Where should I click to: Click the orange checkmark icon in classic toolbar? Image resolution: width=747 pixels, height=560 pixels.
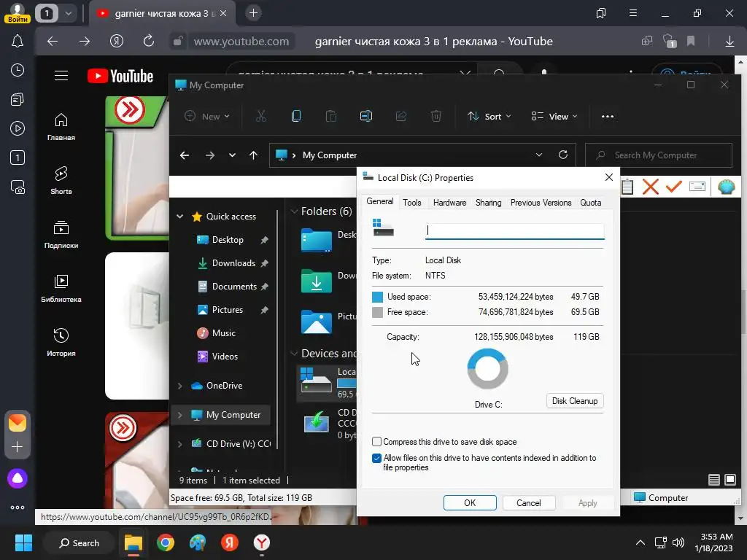[673, 186]
